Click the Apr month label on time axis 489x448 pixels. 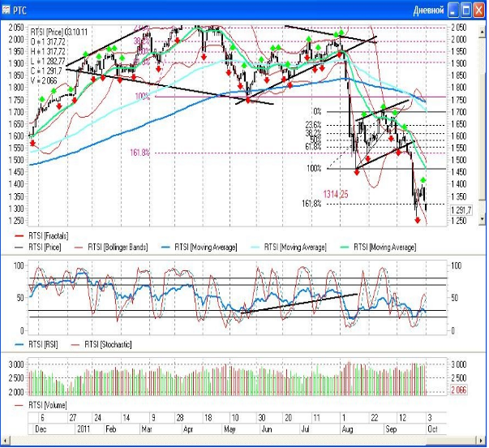(188, 429)
